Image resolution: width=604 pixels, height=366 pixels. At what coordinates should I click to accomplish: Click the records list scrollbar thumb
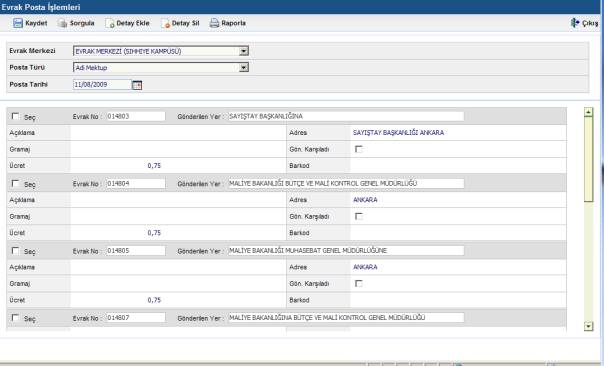(x=588, y=159)
